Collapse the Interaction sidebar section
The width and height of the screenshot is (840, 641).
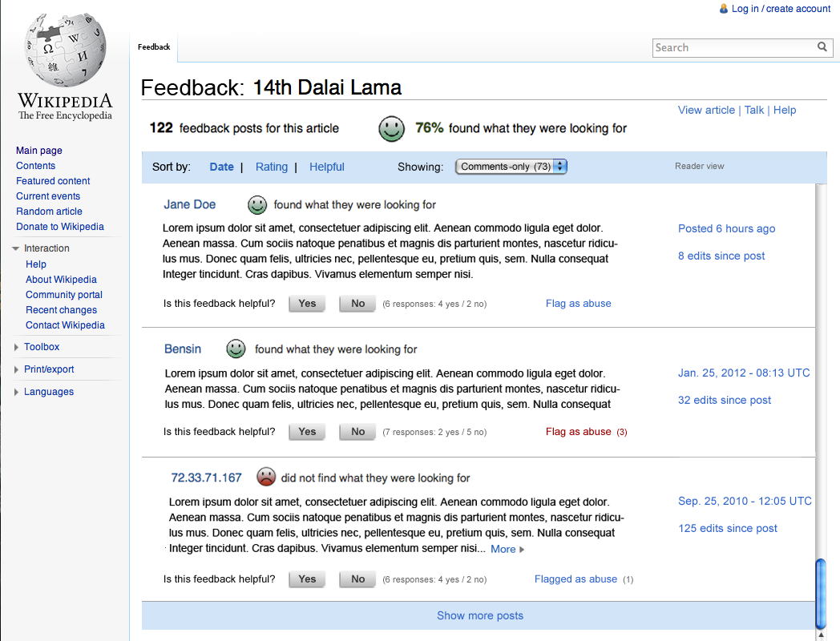[x=15, y=248]
